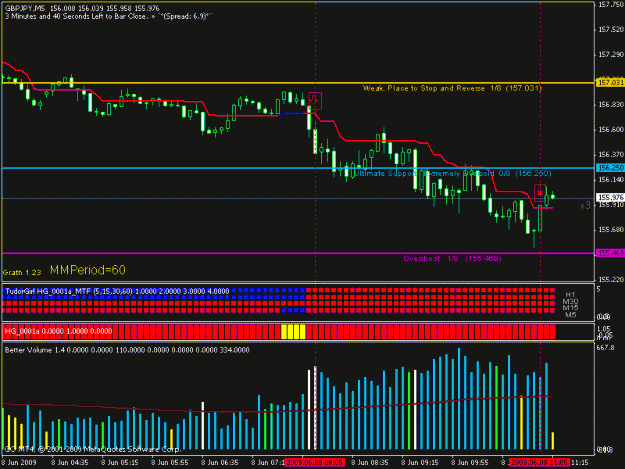
Task: Click the red down-arrow sell signal marker
Action: [315, 101]
